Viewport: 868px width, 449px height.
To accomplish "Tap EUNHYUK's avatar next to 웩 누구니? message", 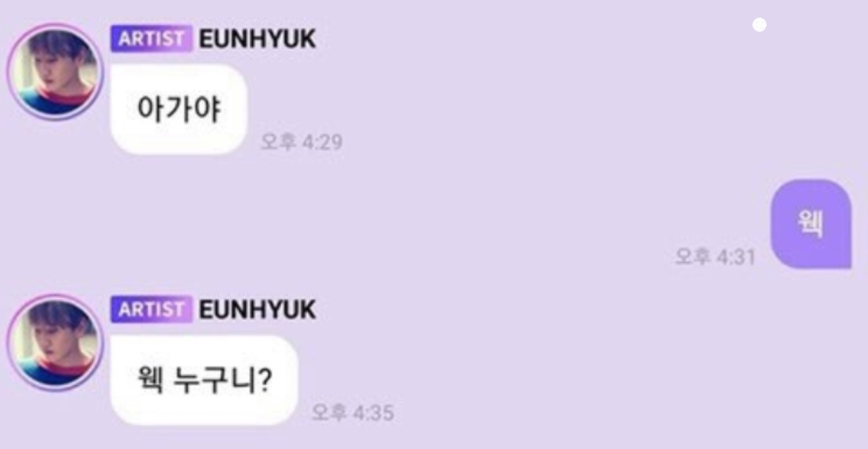I will [55, 342].
